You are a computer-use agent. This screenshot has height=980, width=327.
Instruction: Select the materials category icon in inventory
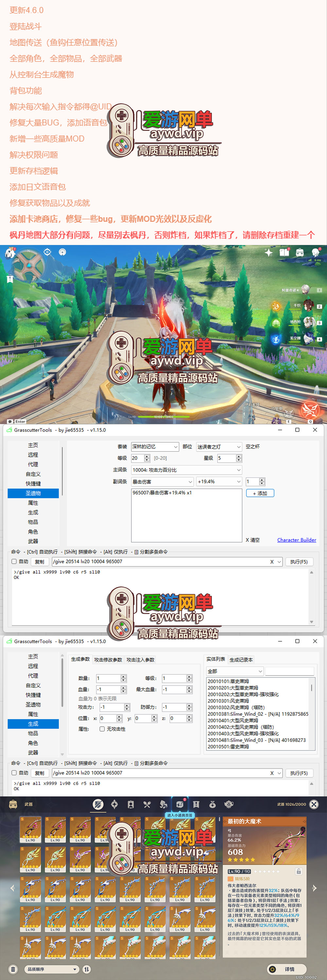(x=164, y=804)
